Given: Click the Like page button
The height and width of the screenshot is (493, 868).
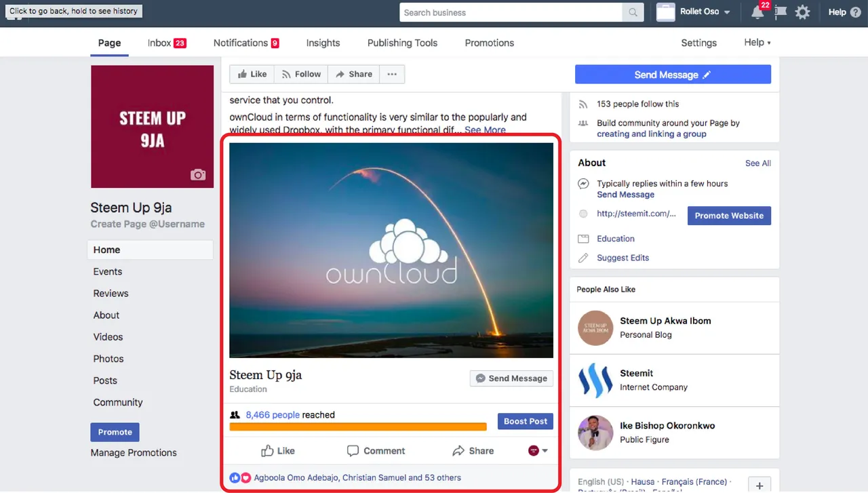Looking at the screenshot, I should coord(252,75).
